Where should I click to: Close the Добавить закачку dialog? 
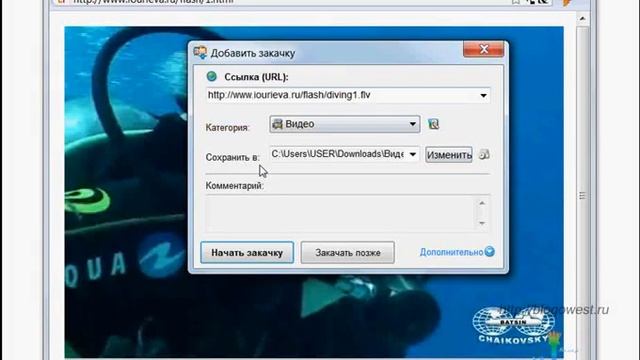[484, 49]
